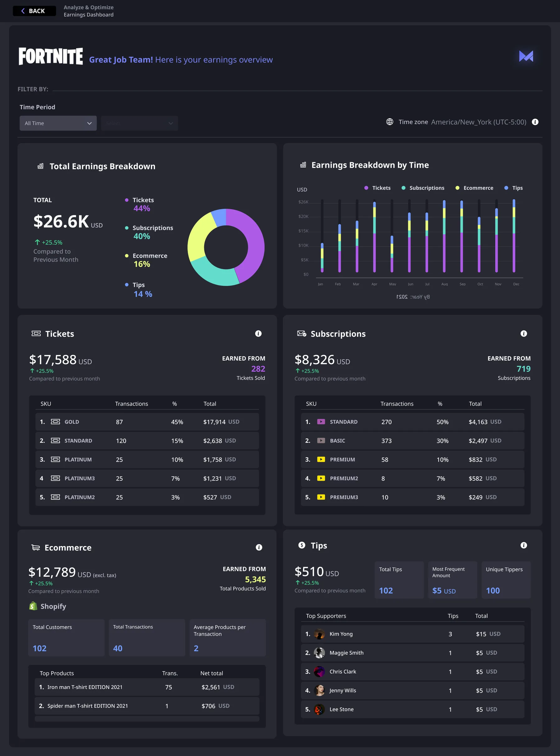Click the Total Transactions 40 card

[x=147, y=638]
